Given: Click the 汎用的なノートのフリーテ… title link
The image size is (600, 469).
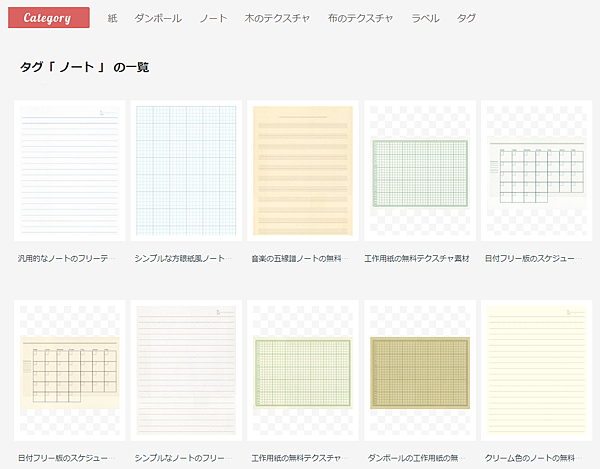Looking at the screenshot, I should pos(66,259).
